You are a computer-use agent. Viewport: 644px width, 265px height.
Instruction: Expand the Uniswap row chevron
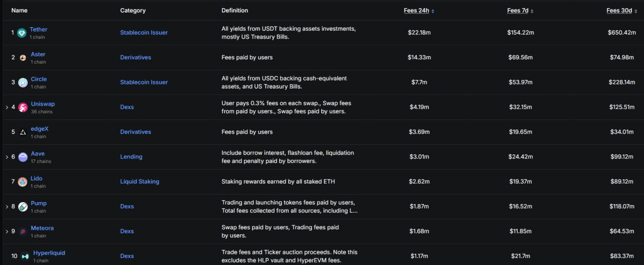pyautogui.click(x=7, y=107)
